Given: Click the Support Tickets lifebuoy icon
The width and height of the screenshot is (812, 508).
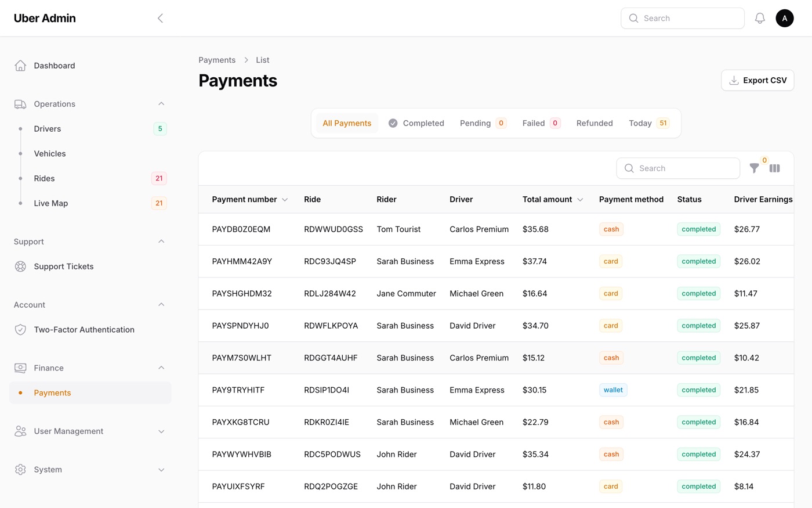Looking at the screenshot, I should (20, 266).
